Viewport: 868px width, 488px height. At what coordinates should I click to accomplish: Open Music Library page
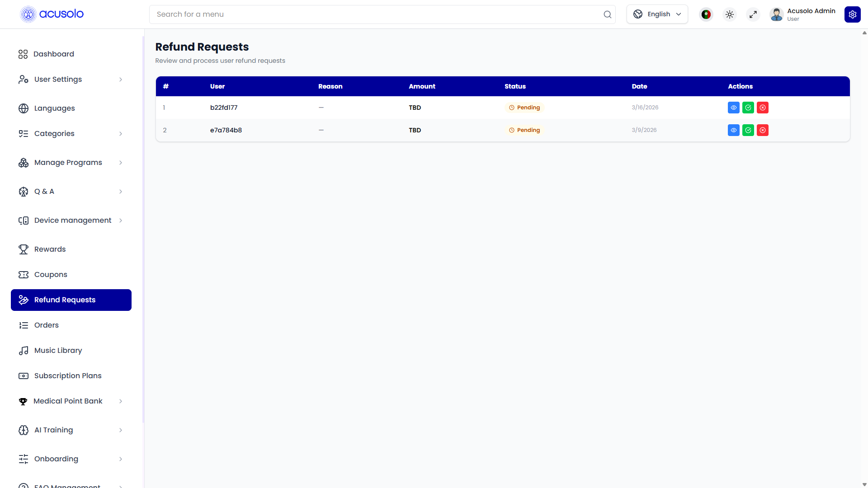[71, 351]
